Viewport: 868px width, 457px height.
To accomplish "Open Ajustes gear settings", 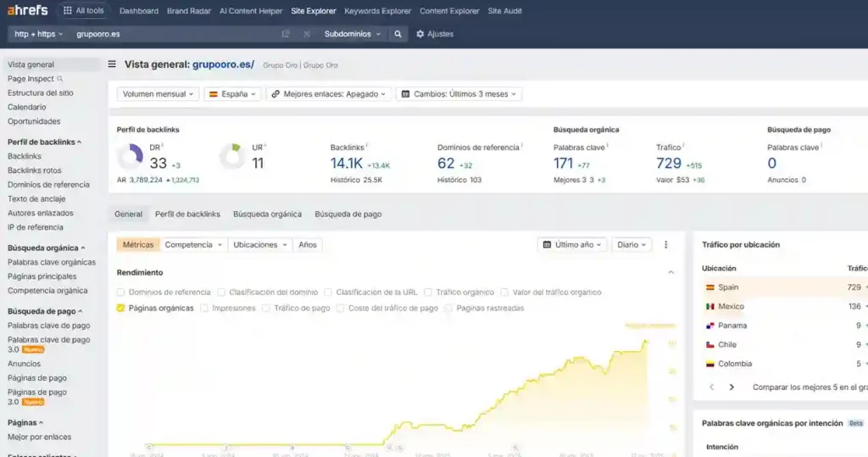I will point(435,34).
